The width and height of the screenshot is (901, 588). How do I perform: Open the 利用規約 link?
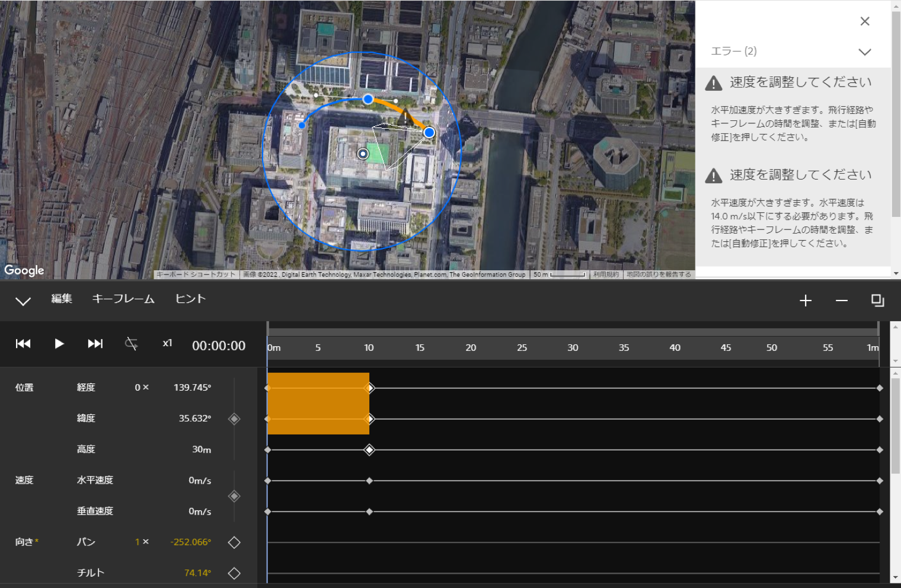tap(606, 274)
